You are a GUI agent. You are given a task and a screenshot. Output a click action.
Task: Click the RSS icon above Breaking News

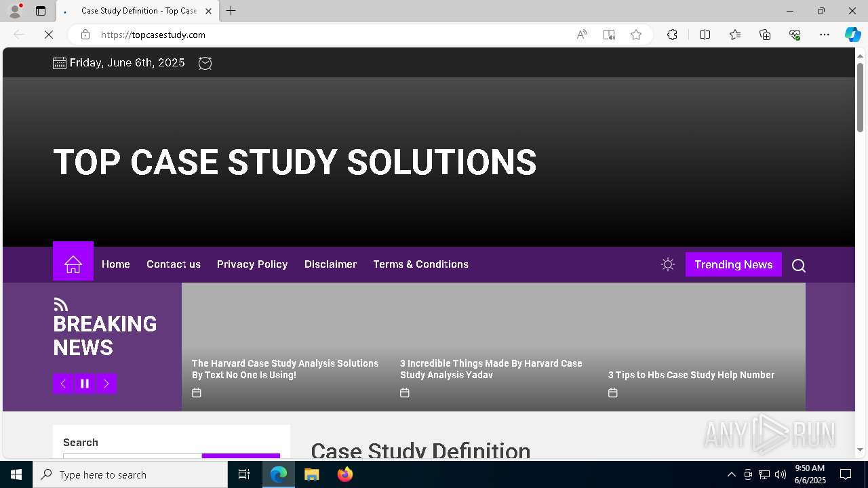pos(60,304)
